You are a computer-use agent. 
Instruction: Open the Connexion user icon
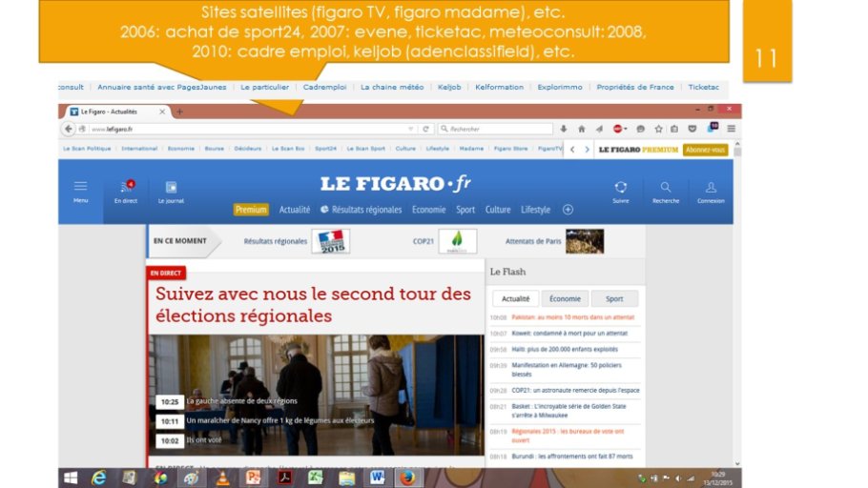(x=711, y=187)
